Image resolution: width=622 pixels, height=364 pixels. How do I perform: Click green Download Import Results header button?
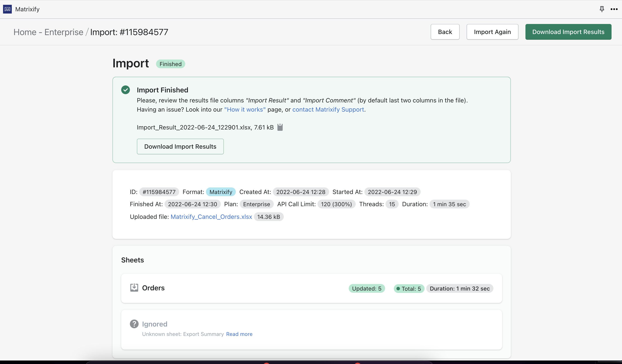[x=568, y=32]
